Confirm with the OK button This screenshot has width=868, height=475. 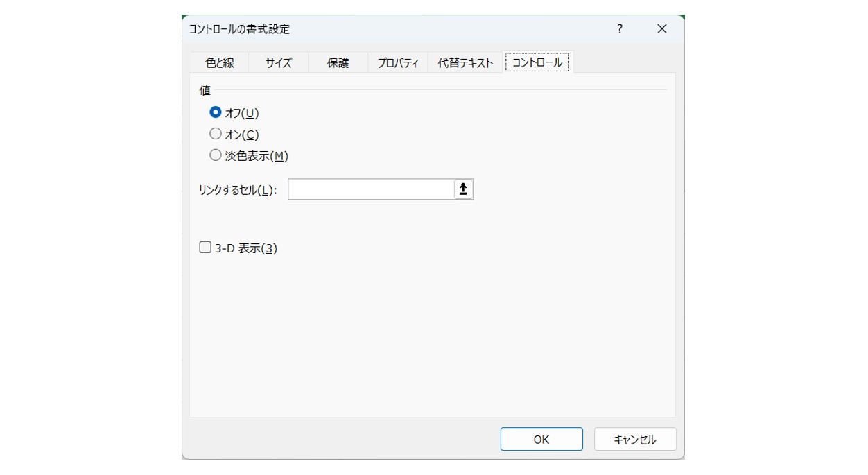click(541, 439)
